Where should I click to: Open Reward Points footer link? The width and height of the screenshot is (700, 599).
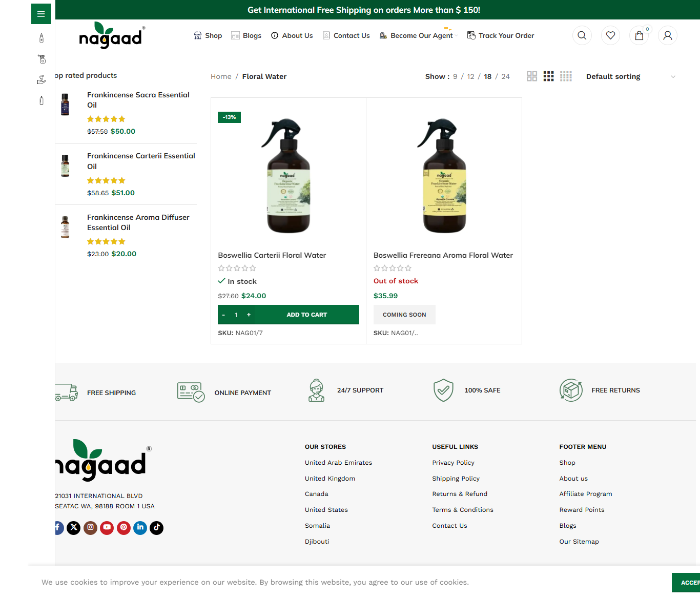point(582,510)
